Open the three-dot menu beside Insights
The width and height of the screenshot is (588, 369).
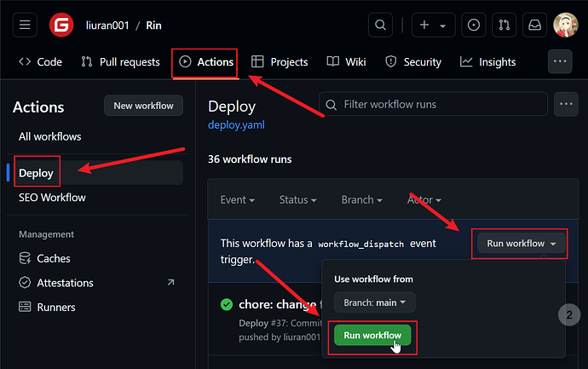[x=559, y=61]
